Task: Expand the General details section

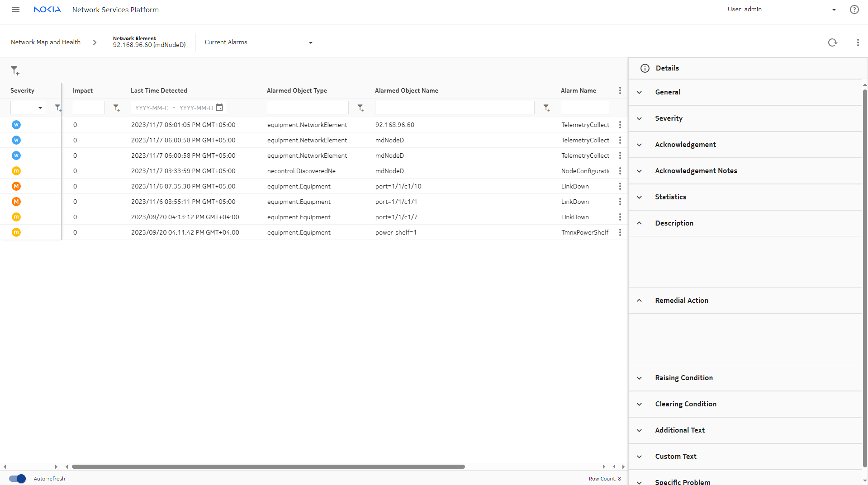Action: pyautogui.click(x=668, y=92)
